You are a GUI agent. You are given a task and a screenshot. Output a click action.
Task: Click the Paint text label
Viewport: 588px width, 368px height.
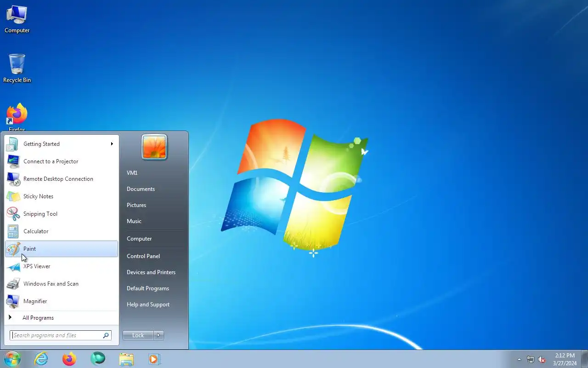pos(30,249)
